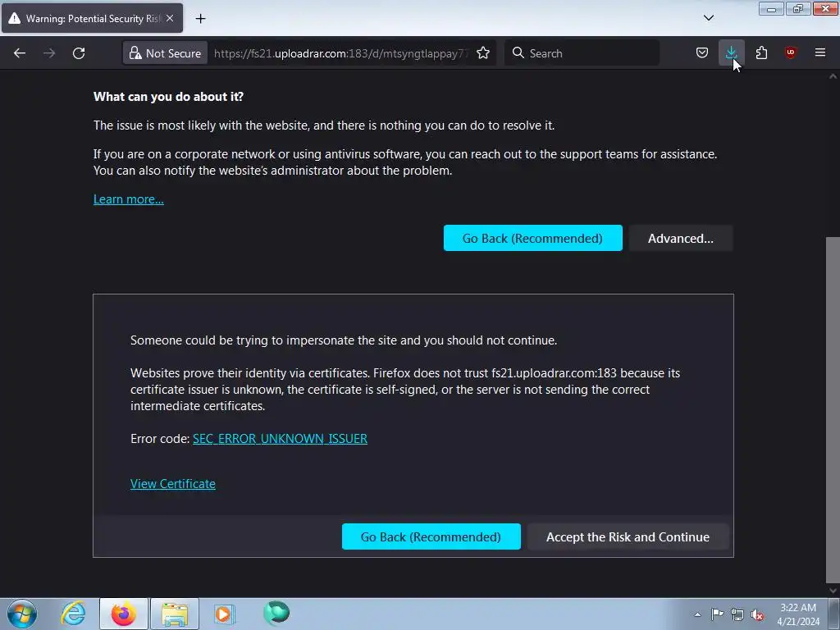The width and height of the screenshot is (840, 630).
Task: Click the lower Go Back (Recommended) button
Action: pos(431,536)
